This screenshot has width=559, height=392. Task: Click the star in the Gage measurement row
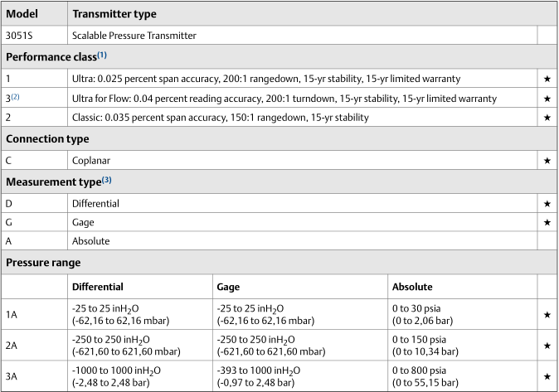[547, 223]
